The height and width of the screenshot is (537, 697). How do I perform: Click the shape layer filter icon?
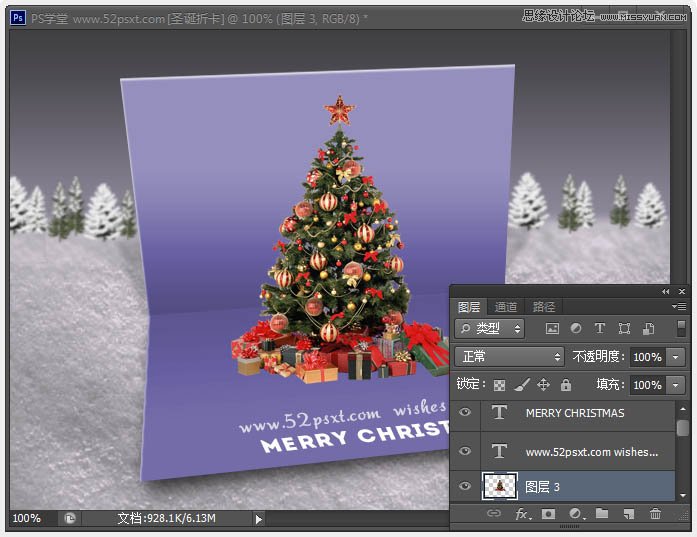coord(624,328)
